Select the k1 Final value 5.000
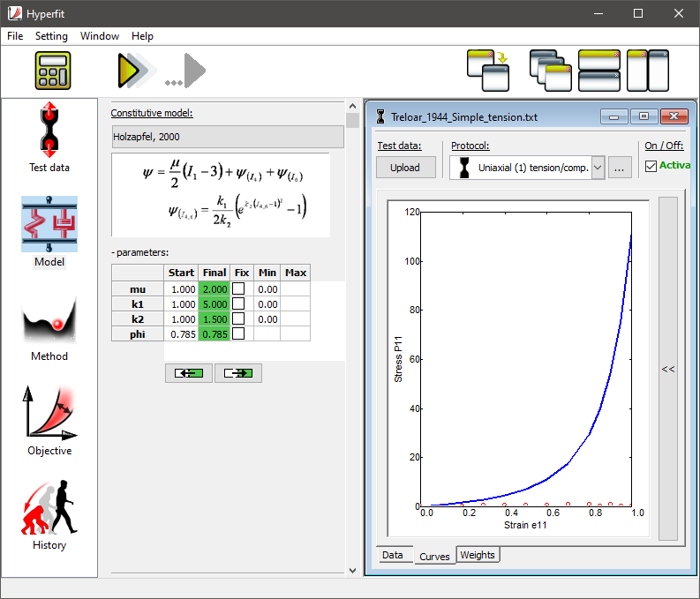The image size is (700, 599). coord(215,304)
